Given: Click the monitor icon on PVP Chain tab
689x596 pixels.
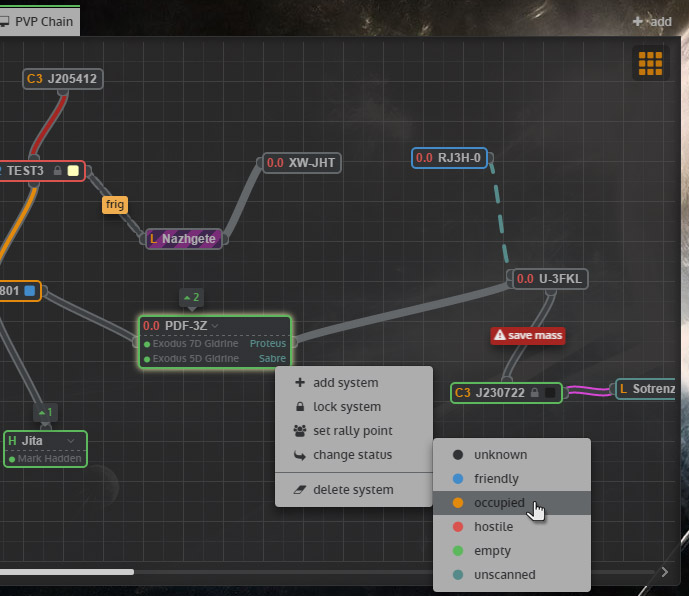Looking at the screenshot, I should [x=5, y=21].
